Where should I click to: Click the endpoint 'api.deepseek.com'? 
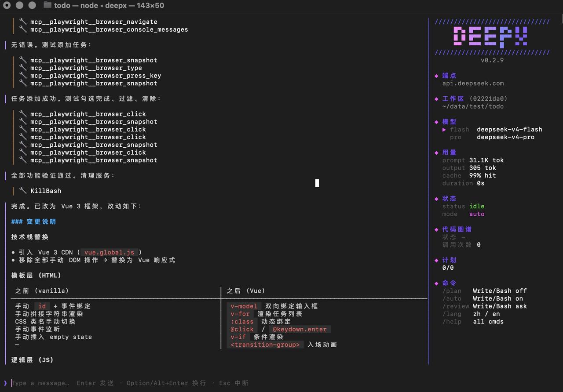(473, 83)
